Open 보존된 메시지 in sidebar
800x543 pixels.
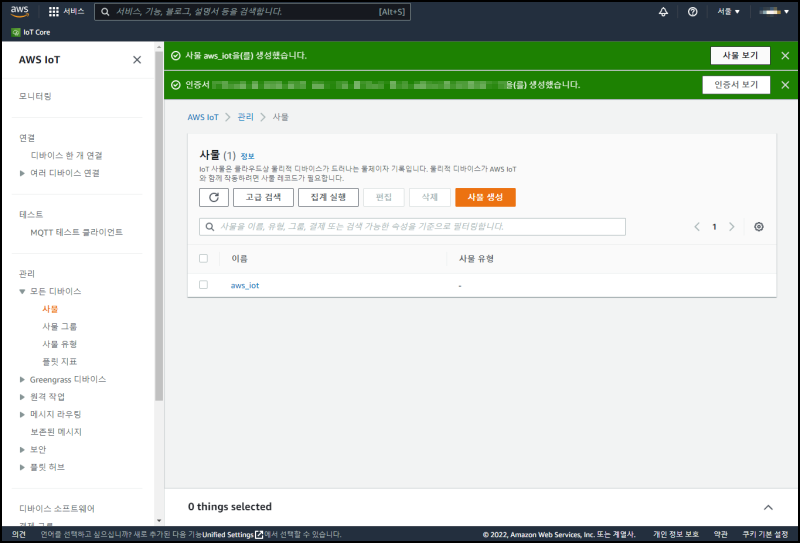pyautogui.click(x=56, y=432)
